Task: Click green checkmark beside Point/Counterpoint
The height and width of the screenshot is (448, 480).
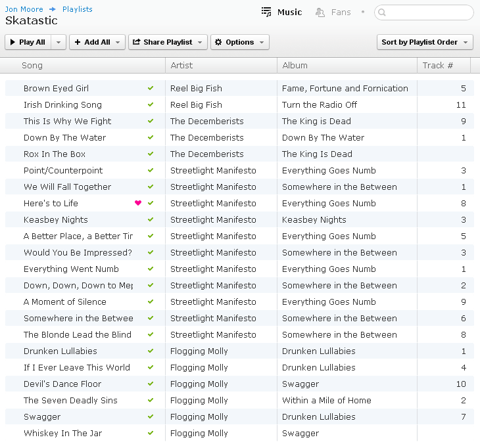Action: pos(151,170)
